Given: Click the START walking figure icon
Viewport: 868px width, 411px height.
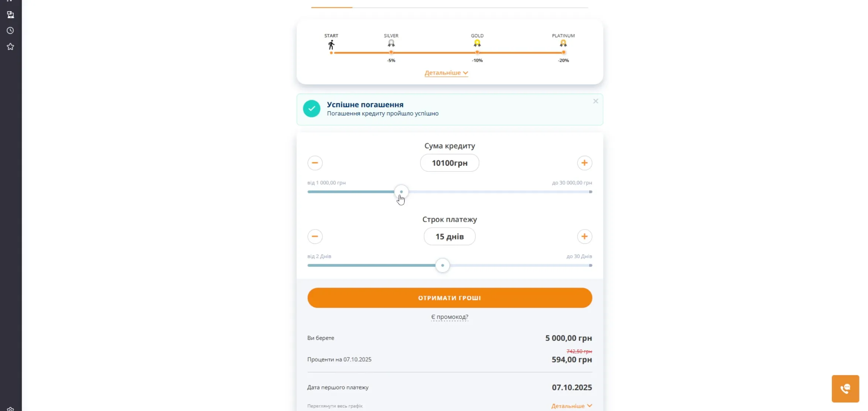Looking at the screenshot, I should pyautogui.click(x=331, y=45).
